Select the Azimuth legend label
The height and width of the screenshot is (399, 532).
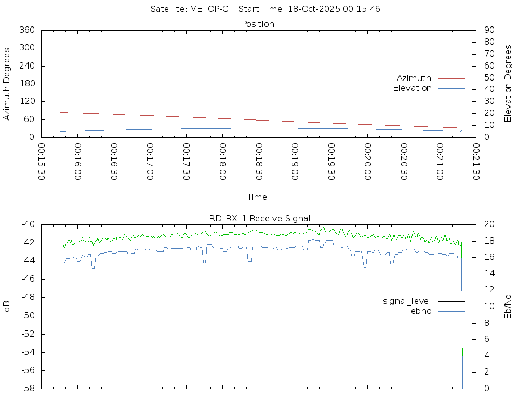point(414,78)
